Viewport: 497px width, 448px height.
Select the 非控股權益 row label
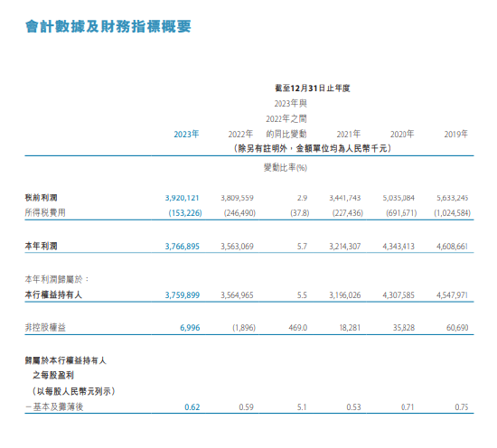pyautogui.click(x=45, y=327)
